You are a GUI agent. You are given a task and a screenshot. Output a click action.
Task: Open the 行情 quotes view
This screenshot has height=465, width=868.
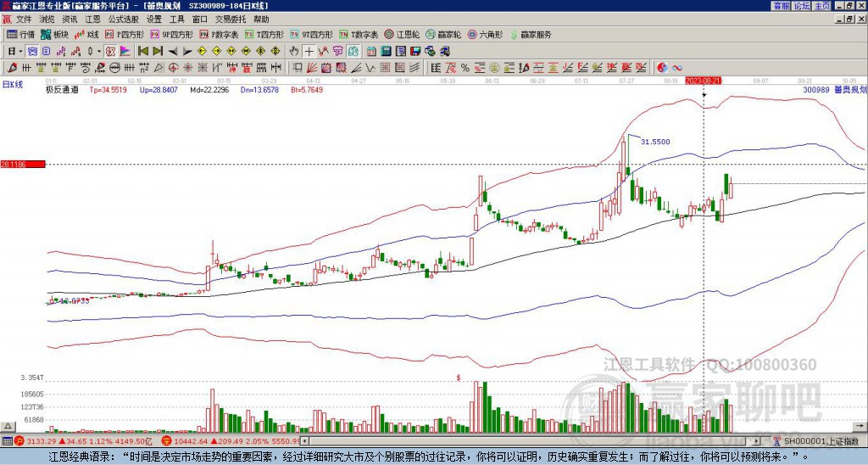pos(20,34)
